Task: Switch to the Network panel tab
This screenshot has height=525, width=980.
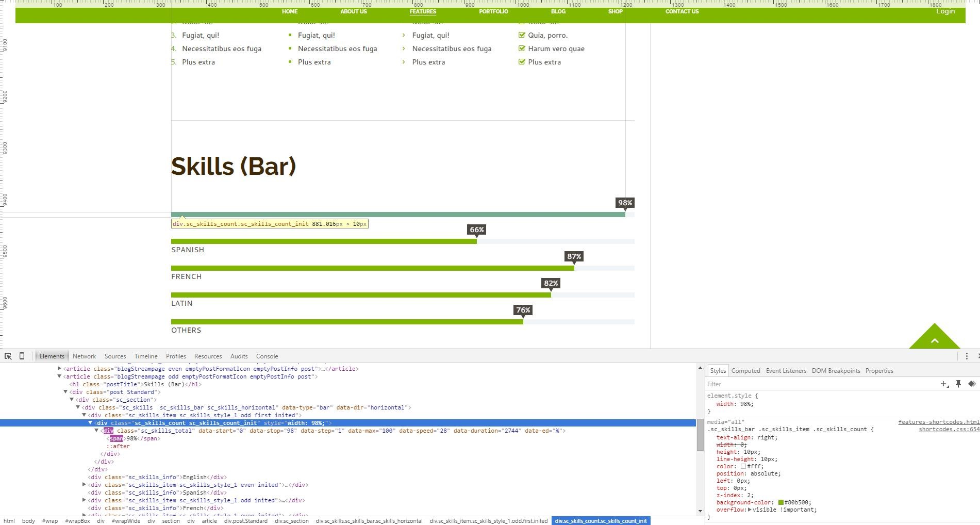Action: (x=84, y=356)
